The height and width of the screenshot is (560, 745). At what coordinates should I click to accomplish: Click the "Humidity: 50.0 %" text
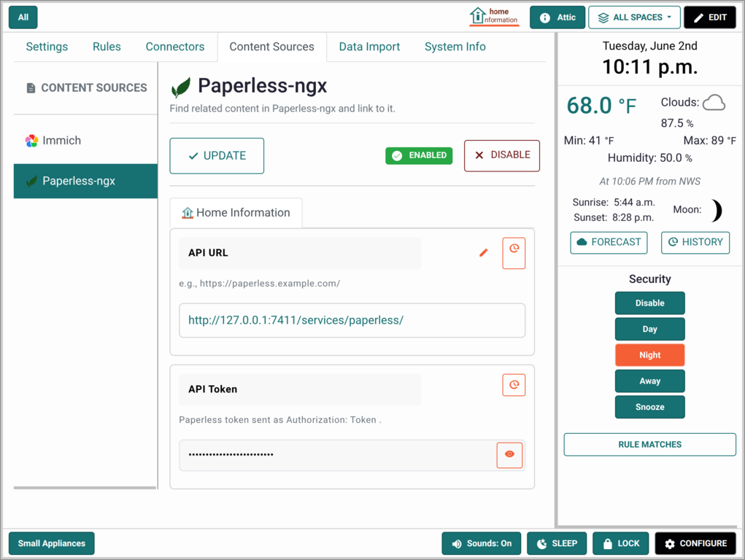click(x=650, y=158)
